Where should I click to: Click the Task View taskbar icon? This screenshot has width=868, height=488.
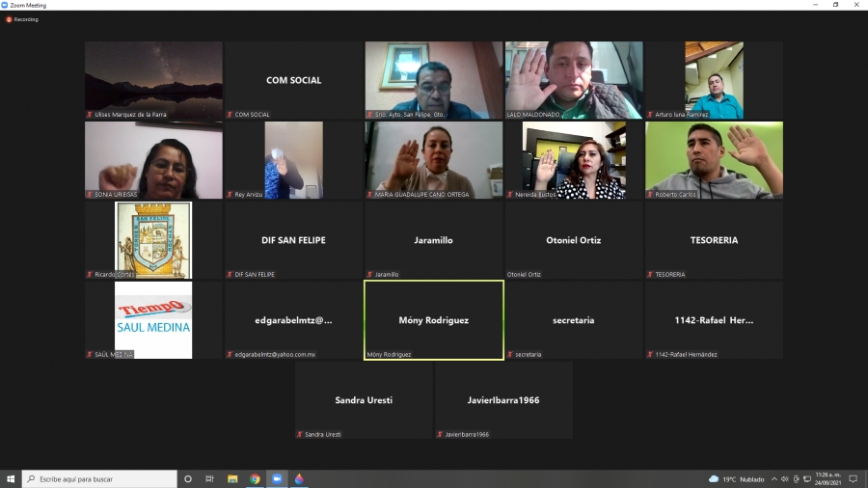click(x=209, y=478)
